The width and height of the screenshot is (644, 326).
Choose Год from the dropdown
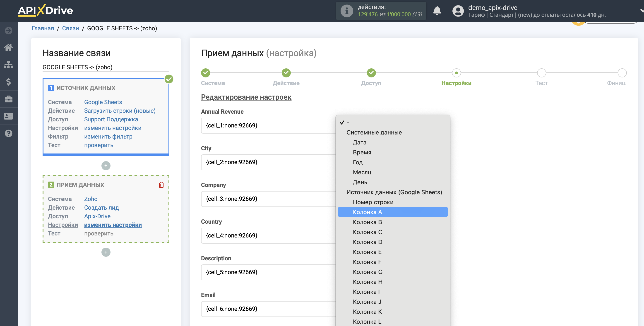coord(392,162)
